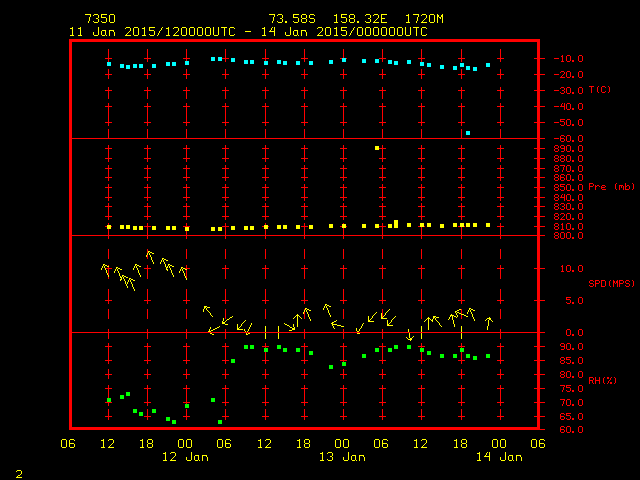This screenshot has height=480, width=640.
Task: Click the 13 Jan date label
Action: point(341,457)
